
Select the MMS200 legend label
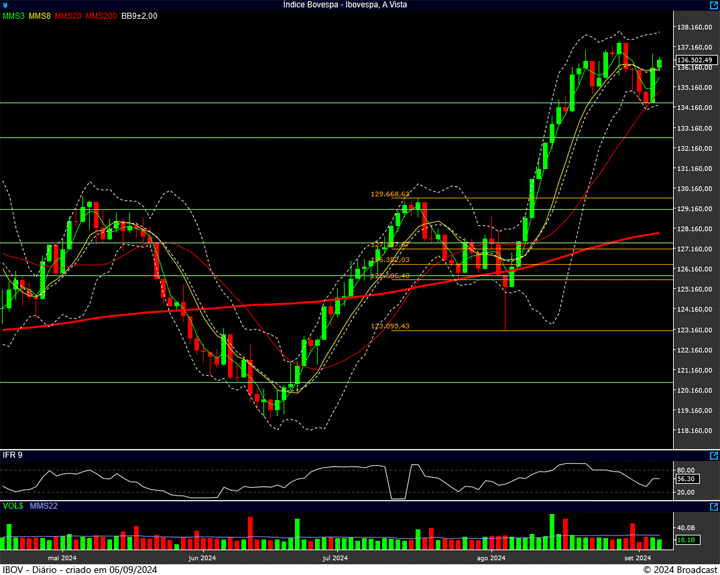(101, 16)
